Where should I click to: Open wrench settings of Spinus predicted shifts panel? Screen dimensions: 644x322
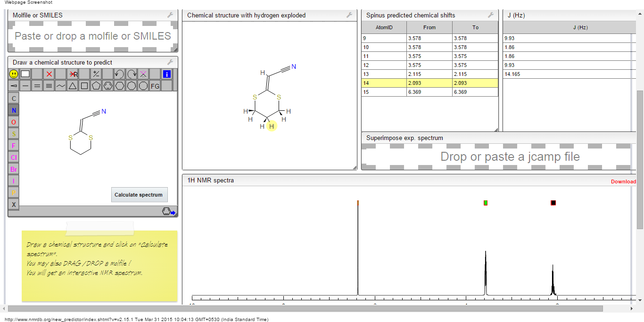pyautogui.click(x=491, y=15)
